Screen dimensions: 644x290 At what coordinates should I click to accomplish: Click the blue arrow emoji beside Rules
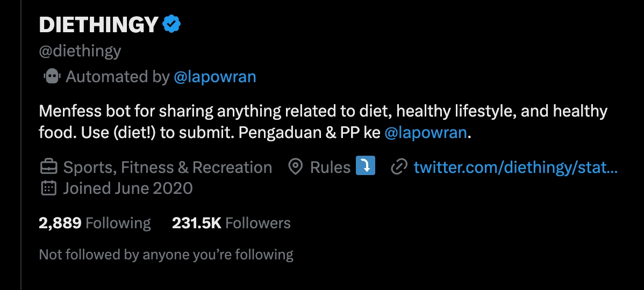point(366,166)
